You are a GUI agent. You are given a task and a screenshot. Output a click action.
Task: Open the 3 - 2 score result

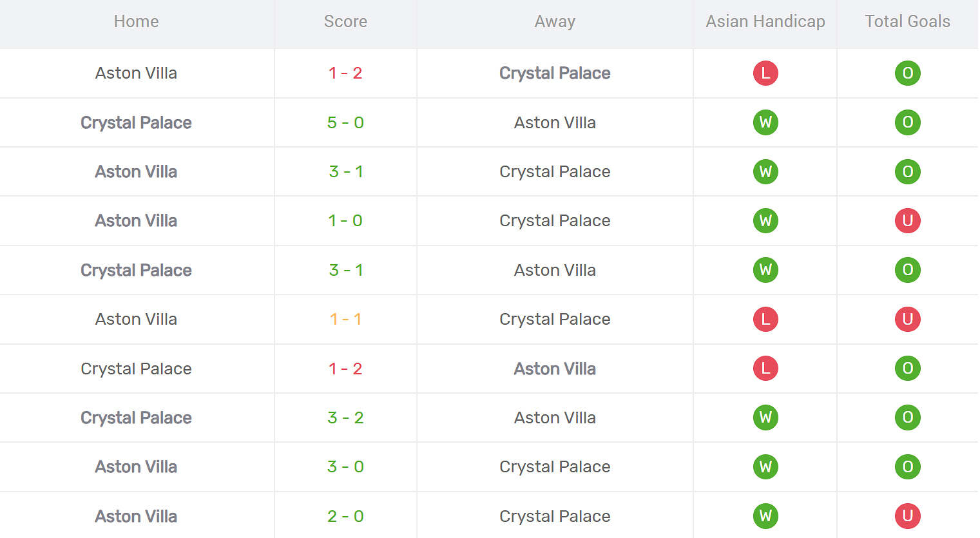pyautogui.click(x=345, y=418)
